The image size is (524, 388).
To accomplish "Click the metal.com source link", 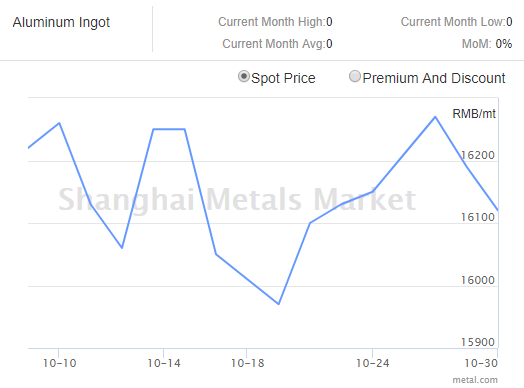I will [475, 380].
